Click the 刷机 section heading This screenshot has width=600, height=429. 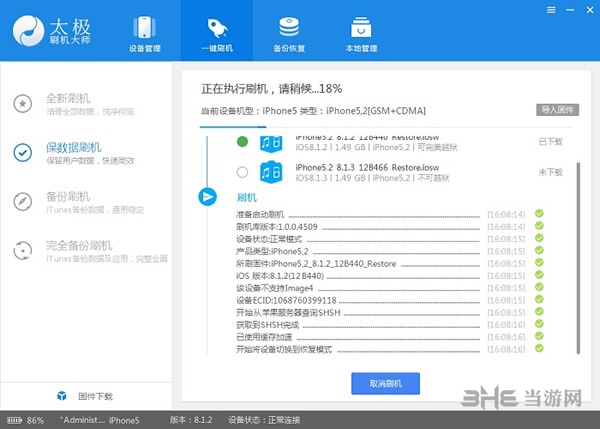(x=247, y=197)
